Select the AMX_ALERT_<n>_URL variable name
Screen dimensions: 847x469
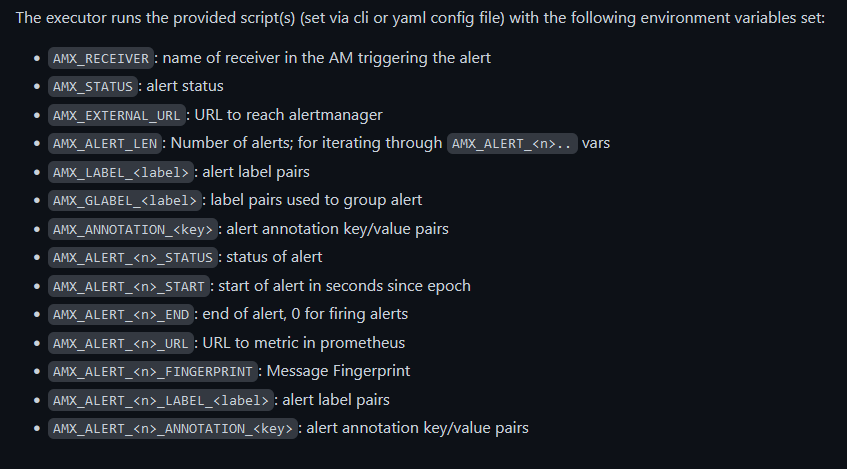[119, 343]
